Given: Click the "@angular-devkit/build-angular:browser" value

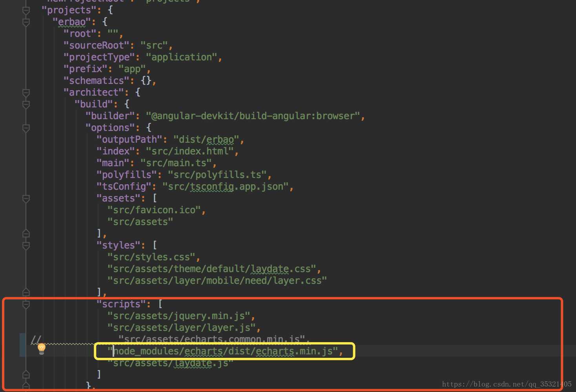Looking at the screenshot, I should point(253,116).
